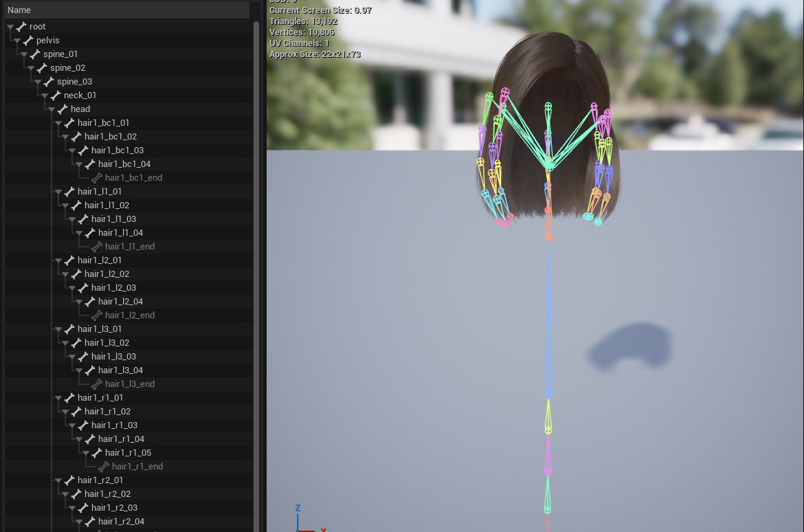The image size is (804, 532).
Task: Select the hair1_l1_03 bone
Action: point(113,219)
